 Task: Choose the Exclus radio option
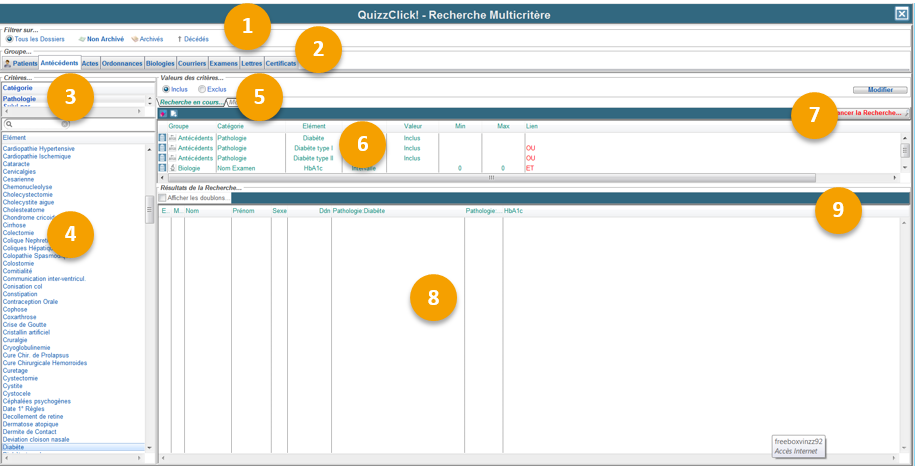(x=201, y=89)
